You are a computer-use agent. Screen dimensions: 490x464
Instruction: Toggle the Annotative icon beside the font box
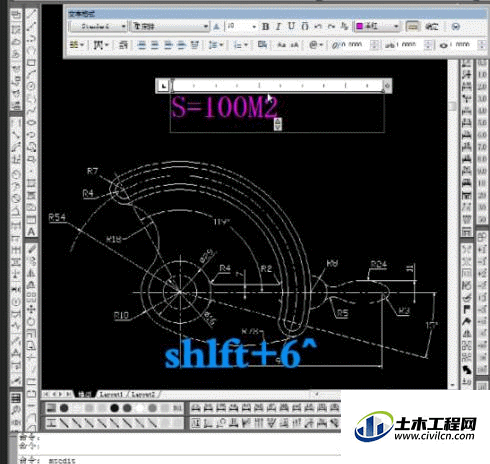click(216, 26)
